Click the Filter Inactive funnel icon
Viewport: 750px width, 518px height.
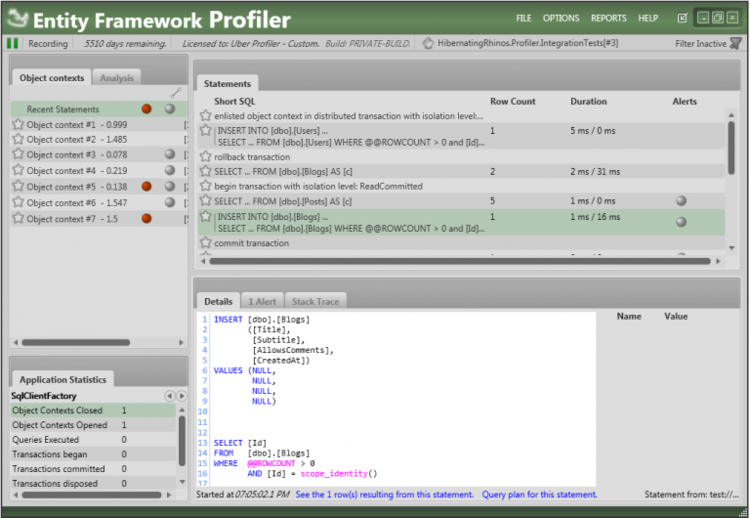(x=736, y=44)
